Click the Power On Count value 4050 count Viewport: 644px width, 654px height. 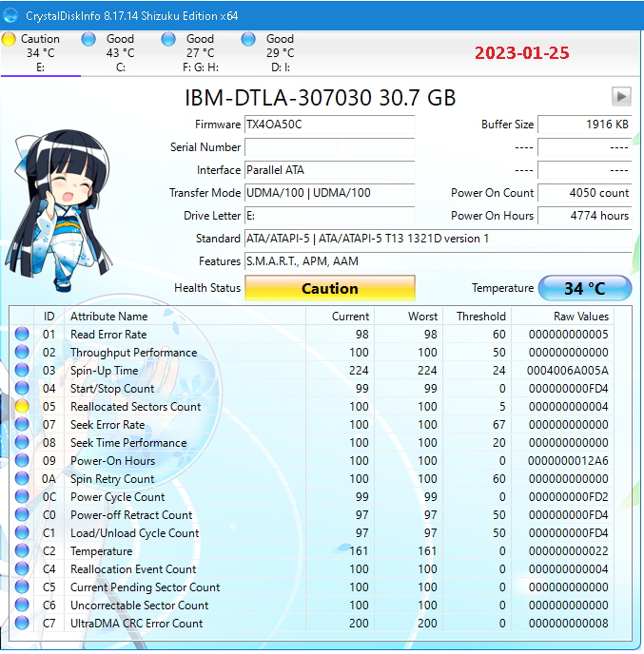pos(585,193)
